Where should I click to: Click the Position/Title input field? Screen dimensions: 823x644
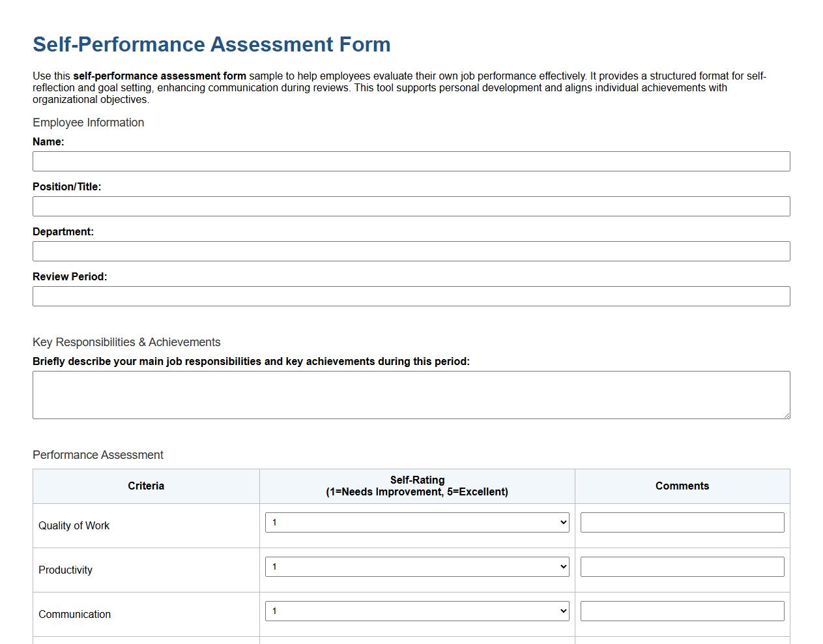(x=411, y=206)
